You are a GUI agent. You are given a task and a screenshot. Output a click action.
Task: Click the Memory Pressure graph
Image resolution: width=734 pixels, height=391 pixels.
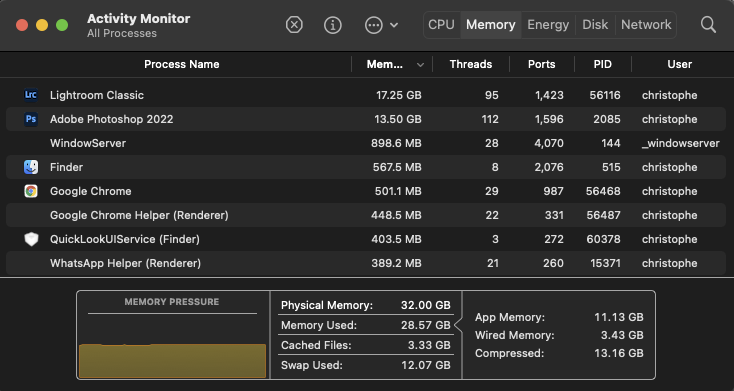172,361
